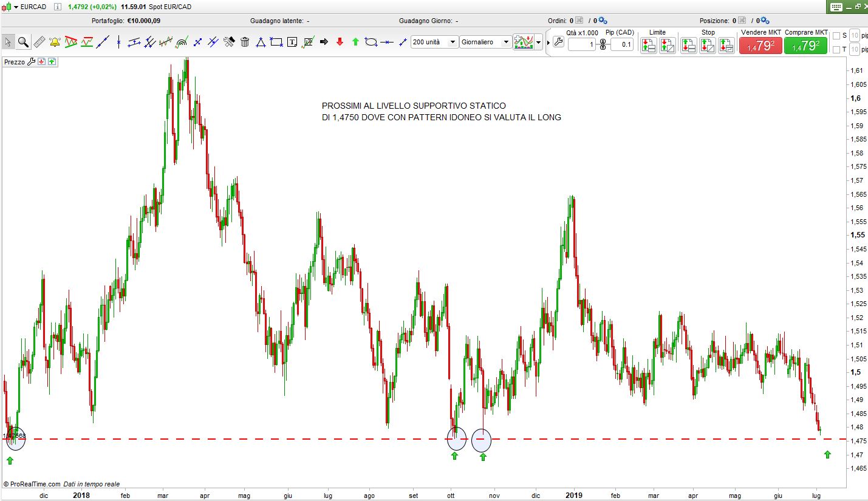Click the S pip value field
This screenshot has height=501, width=868.
(854, 36)
